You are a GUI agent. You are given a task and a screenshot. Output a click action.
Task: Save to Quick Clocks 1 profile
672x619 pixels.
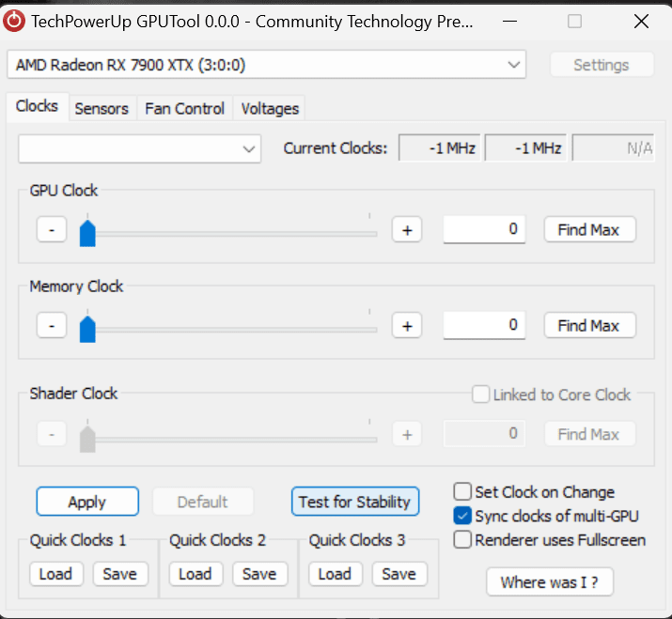tap(120, 574)
